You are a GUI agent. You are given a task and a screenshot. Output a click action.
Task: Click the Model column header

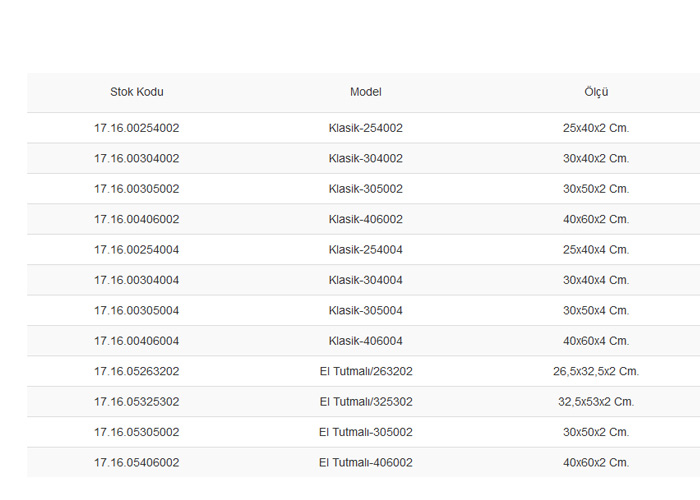[366, 92]
